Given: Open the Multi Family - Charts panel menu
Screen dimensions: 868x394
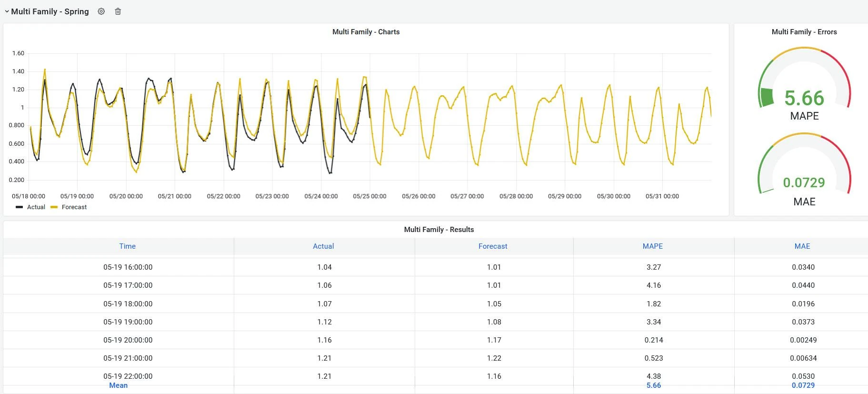Looking at the screenshot, I should click(x=366, y=32).
